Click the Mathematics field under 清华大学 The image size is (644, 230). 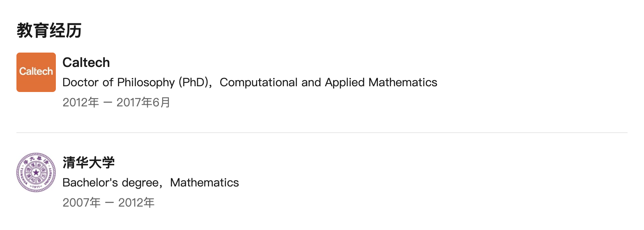tap(205, 182)
